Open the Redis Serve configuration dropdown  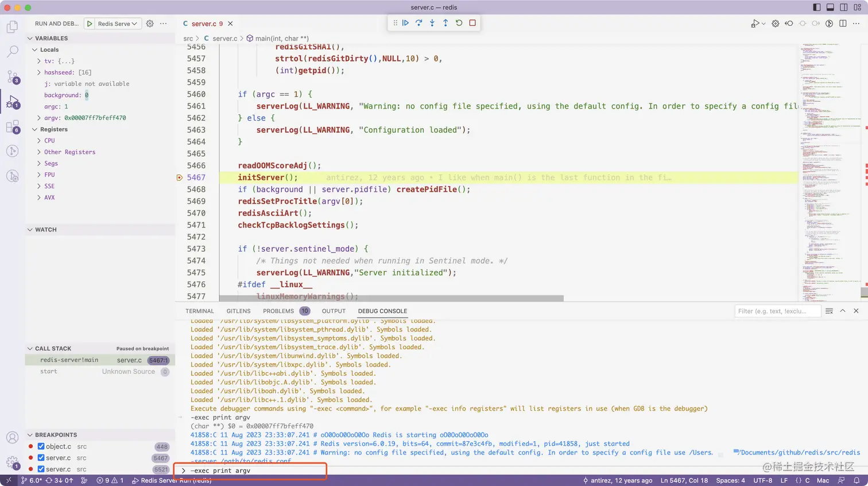click(118, 24)
